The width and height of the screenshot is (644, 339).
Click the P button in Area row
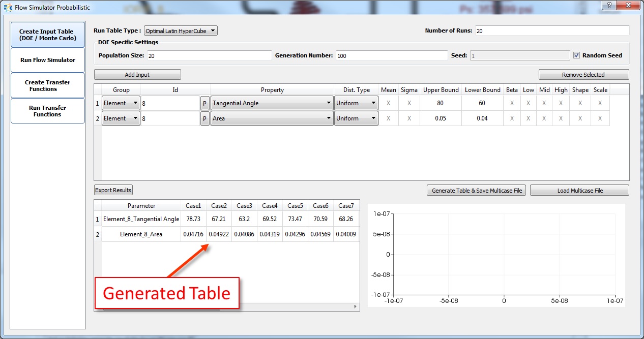(204, 118)
